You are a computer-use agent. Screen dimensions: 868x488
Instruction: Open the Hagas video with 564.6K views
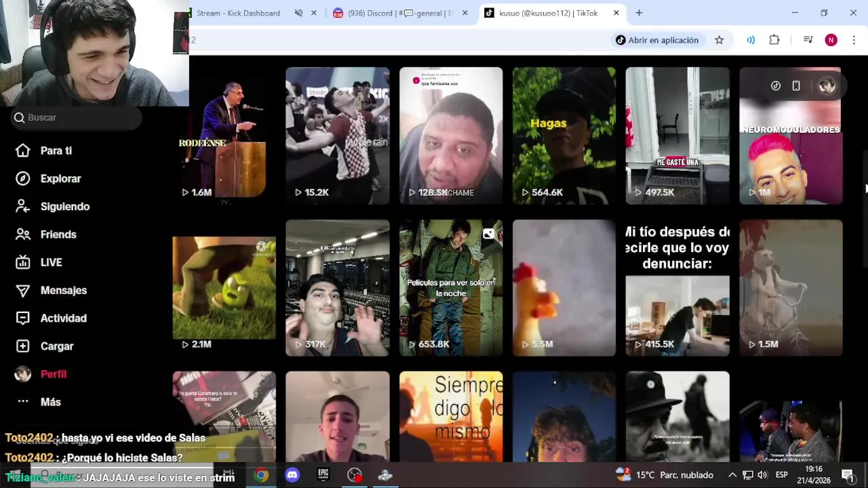click(564, 136)
